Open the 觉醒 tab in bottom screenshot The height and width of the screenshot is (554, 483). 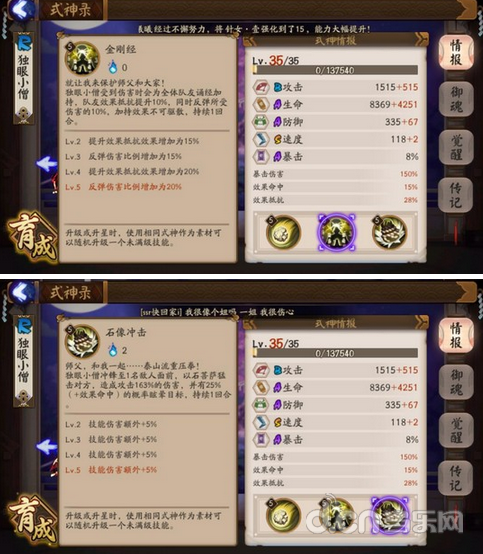[456, 430]
